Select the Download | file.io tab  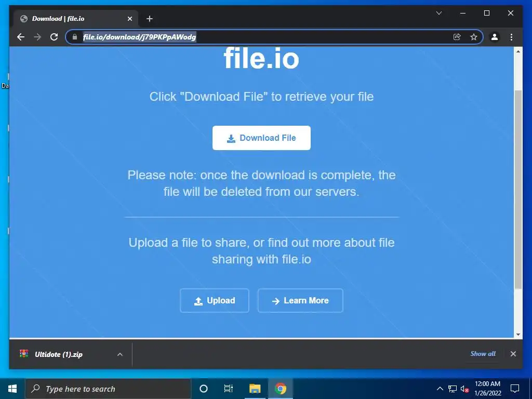click(75, 19)
